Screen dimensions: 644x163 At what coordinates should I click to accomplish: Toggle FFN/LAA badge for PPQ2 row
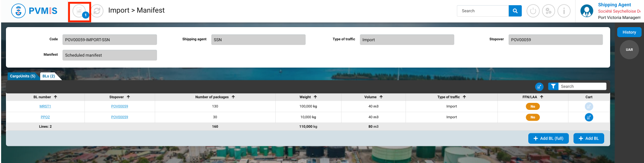pyautogui.click(x=532, y=117)
